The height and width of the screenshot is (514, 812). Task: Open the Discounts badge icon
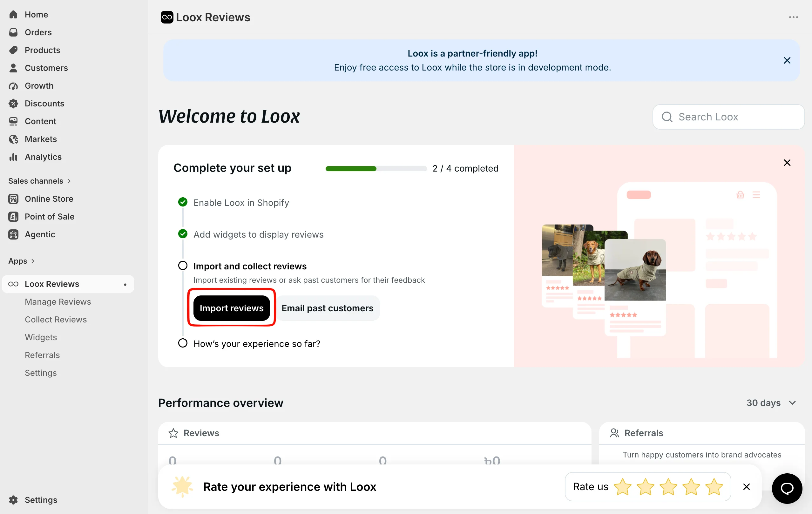13,104
